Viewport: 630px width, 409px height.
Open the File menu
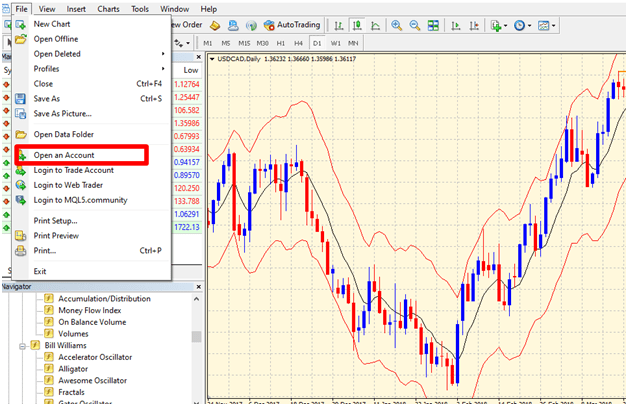[x=21, y=9]
